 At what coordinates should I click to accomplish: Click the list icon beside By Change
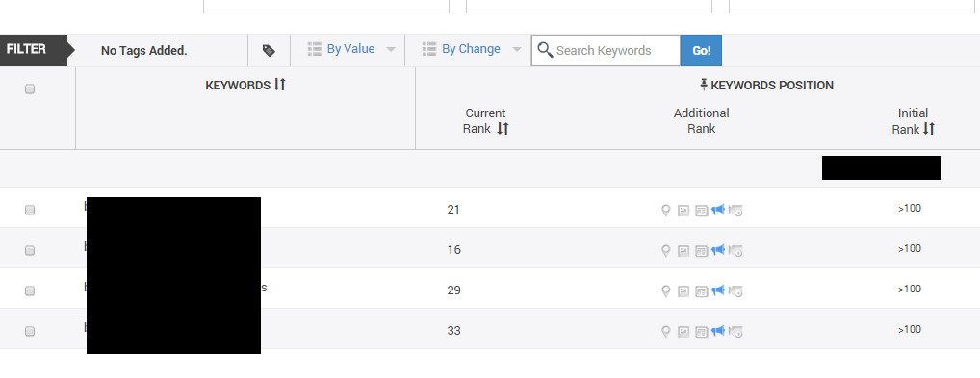point(428,49)
